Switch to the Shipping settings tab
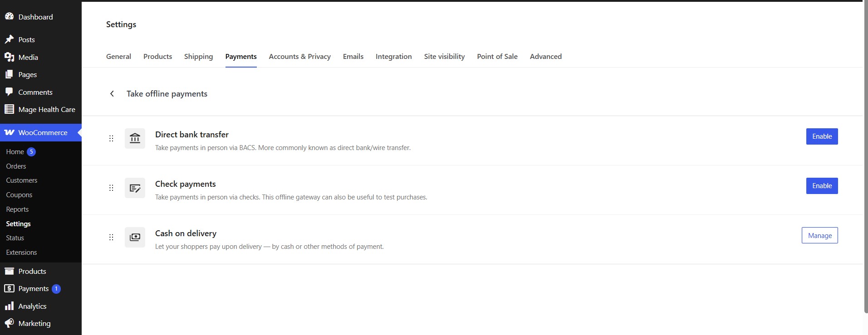 click(198, 56)
